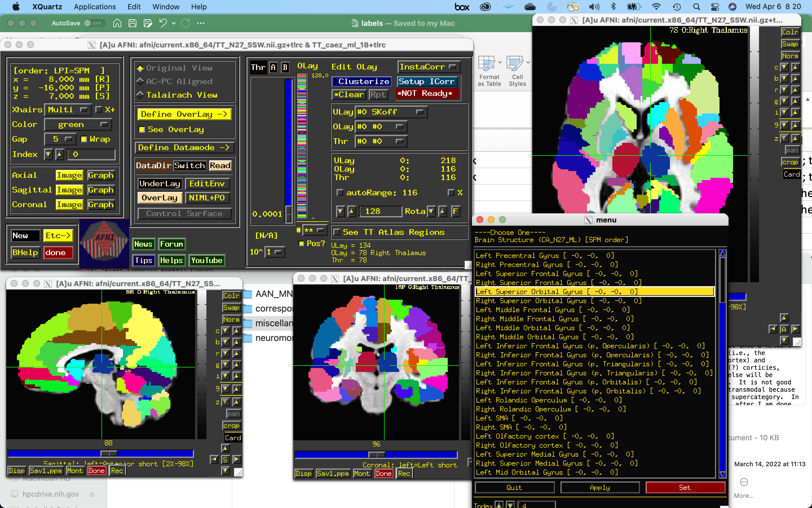Open Help menu in menu bar
This screenshot has height=508, width=812.
click(199, 7)
